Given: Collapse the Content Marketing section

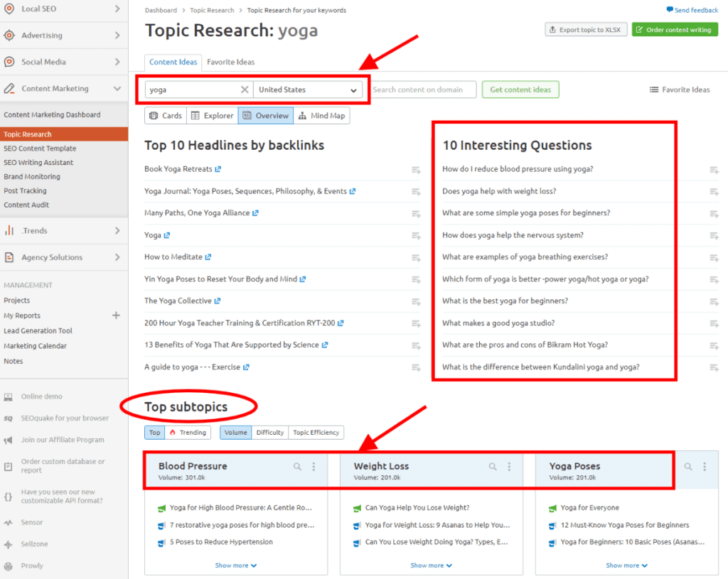Looking at the screenshot, I should tap(117, 88).
